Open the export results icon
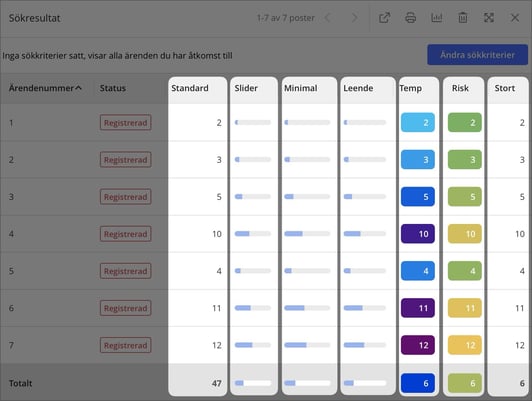 click(x=384, y=18)
